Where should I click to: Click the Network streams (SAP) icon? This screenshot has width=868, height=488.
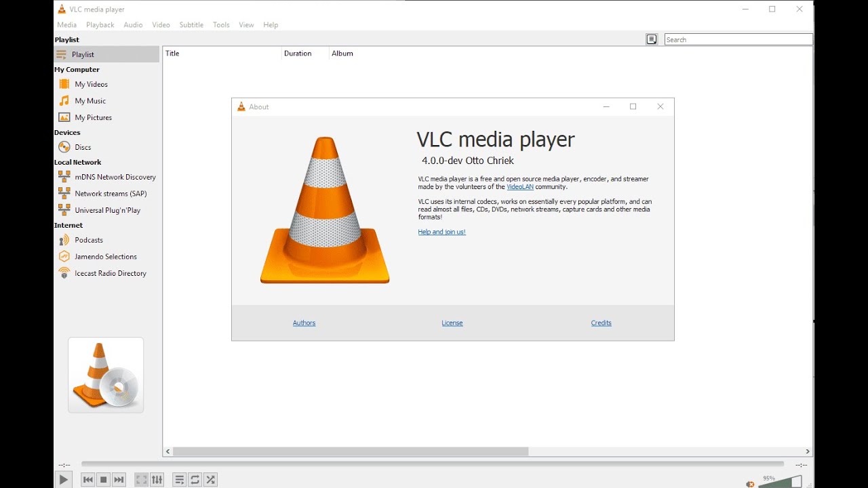(64, 193)
